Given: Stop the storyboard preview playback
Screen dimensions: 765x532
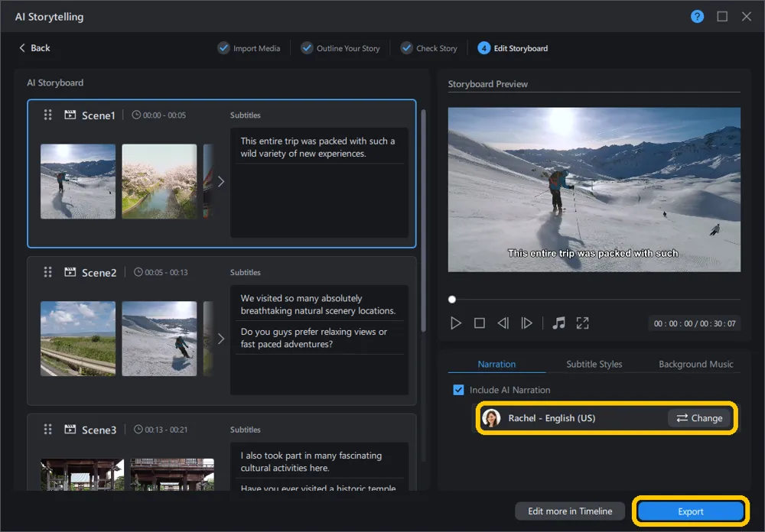Looking at the screenshot, I should click(x=480, y=323).
